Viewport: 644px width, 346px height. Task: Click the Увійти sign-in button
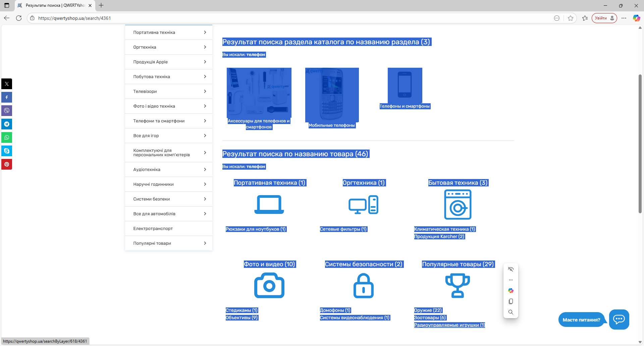click(604, 18)
